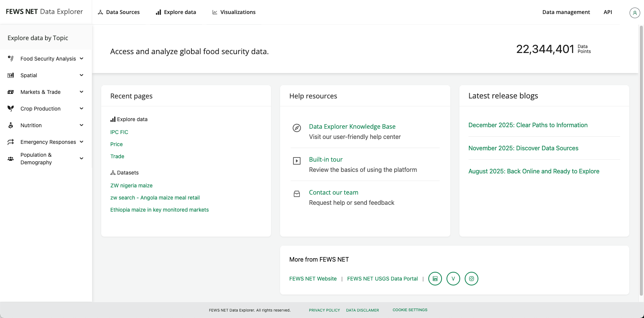Expand the Markets & Trade chevron

pyautogui.click(x=81, y=92)
